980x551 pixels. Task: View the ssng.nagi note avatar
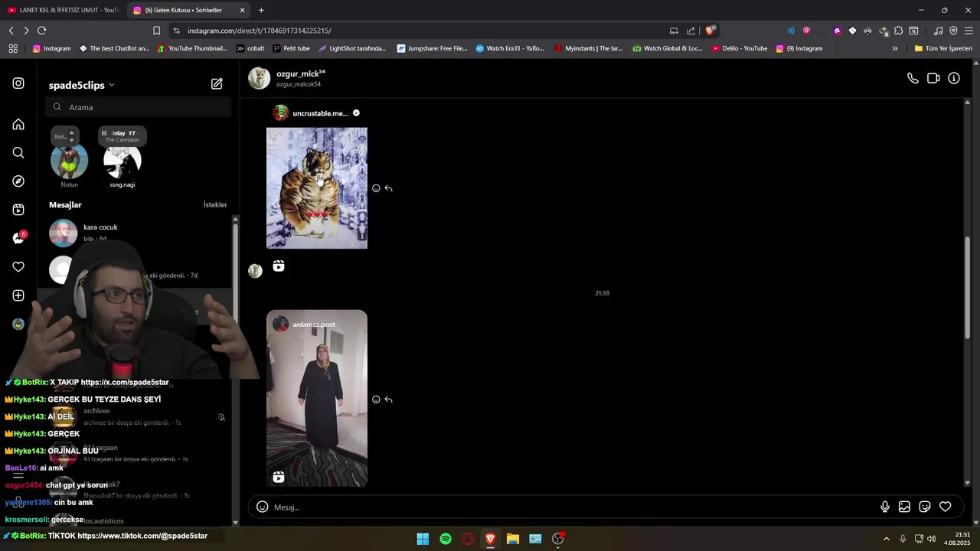pyautogui.click(x=122, y=161)
